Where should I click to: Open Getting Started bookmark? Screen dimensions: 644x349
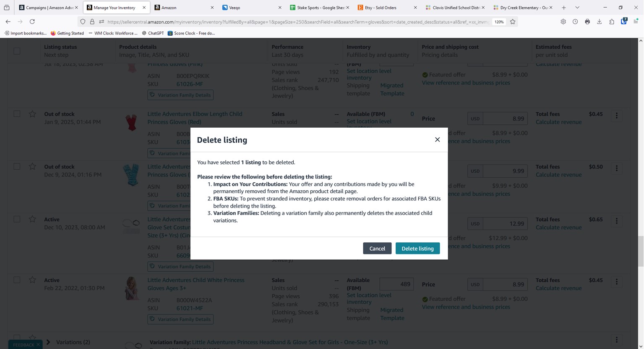[67, 33]
